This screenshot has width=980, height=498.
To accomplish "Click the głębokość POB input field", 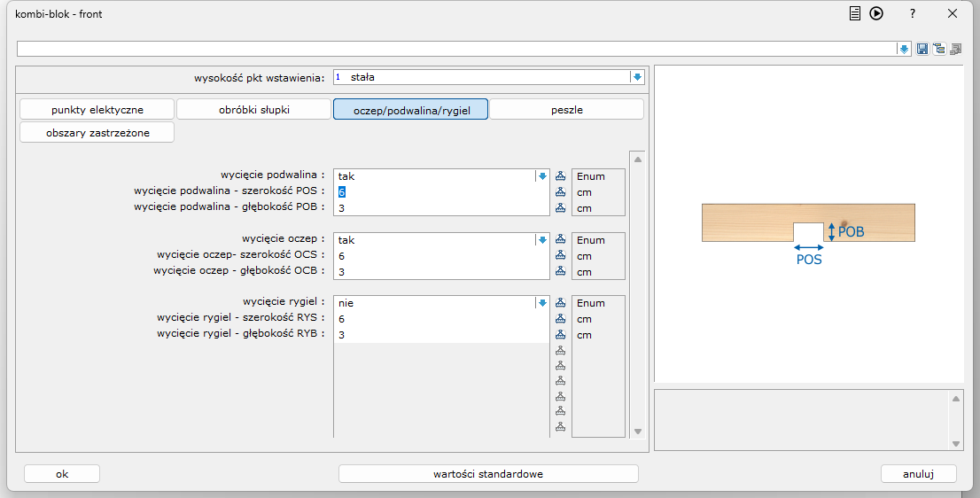I will (440, 208).
